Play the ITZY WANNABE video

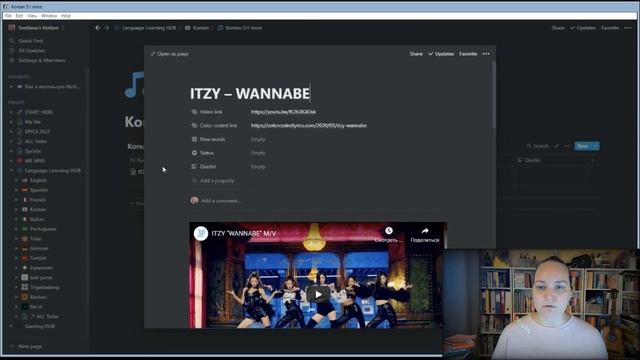(318, 294)
